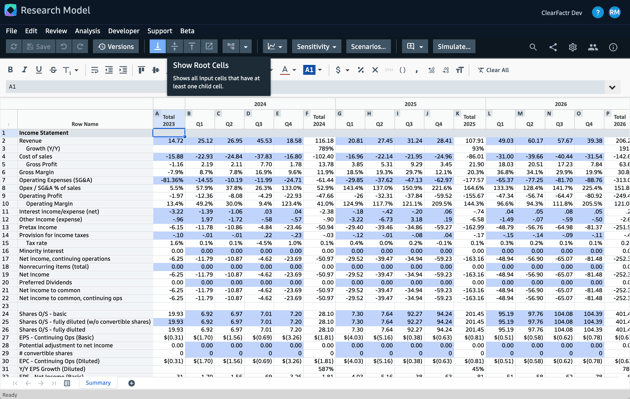Click the Versions button
Viewport: 630px width, 399px height.
[116, 47]
